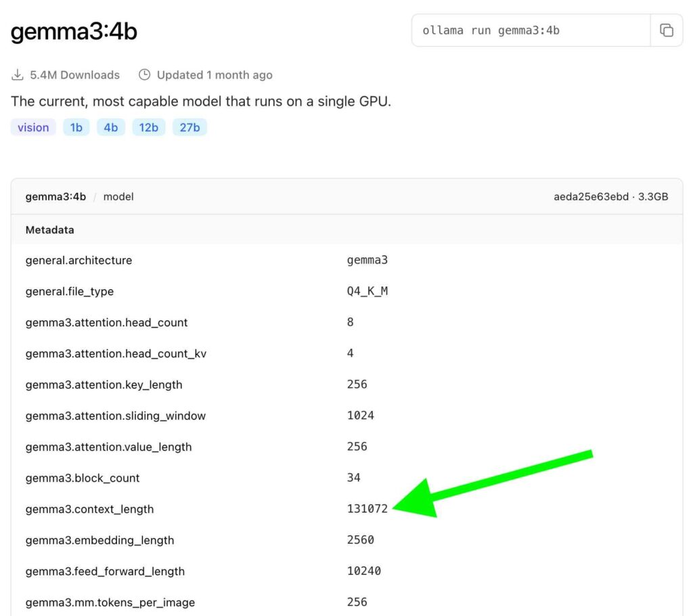Viewport: 693px width, 616px height.
Task: Click the Q4_K_M file type value
Action: [367, 291]
